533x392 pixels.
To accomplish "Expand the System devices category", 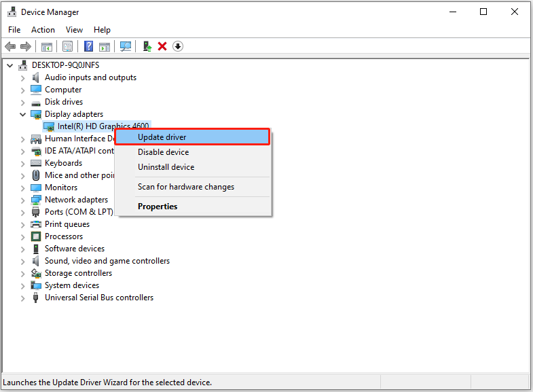I will tap(23, 286).
